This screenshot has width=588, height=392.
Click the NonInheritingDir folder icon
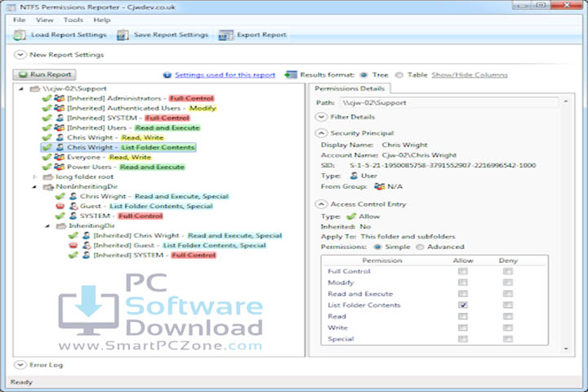click(48, 186)
